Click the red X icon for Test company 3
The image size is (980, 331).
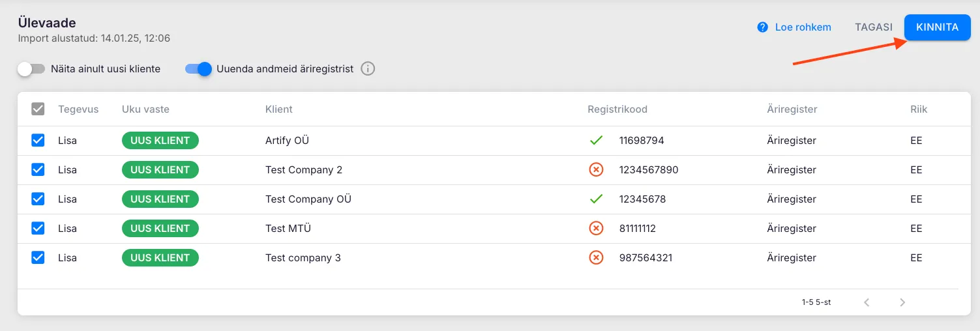[x=595, y=257]
